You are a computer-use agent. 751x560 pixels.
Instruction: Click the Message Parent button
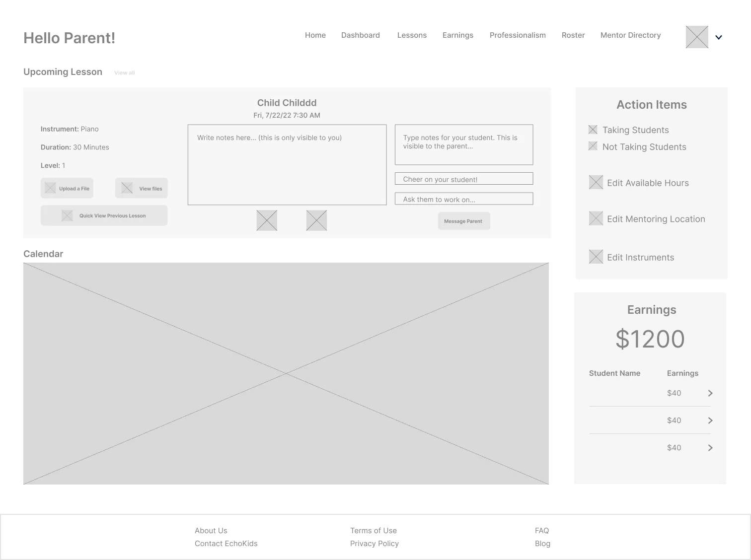click(464, 221)
